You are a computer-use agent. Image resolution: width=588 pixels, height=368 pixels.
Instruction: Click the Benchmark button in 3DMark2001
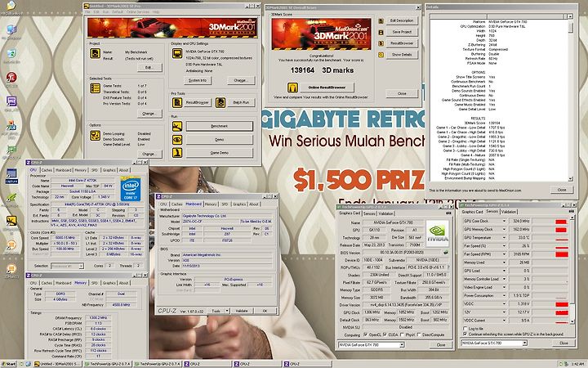pyautogui.click(x=220, y=126)
